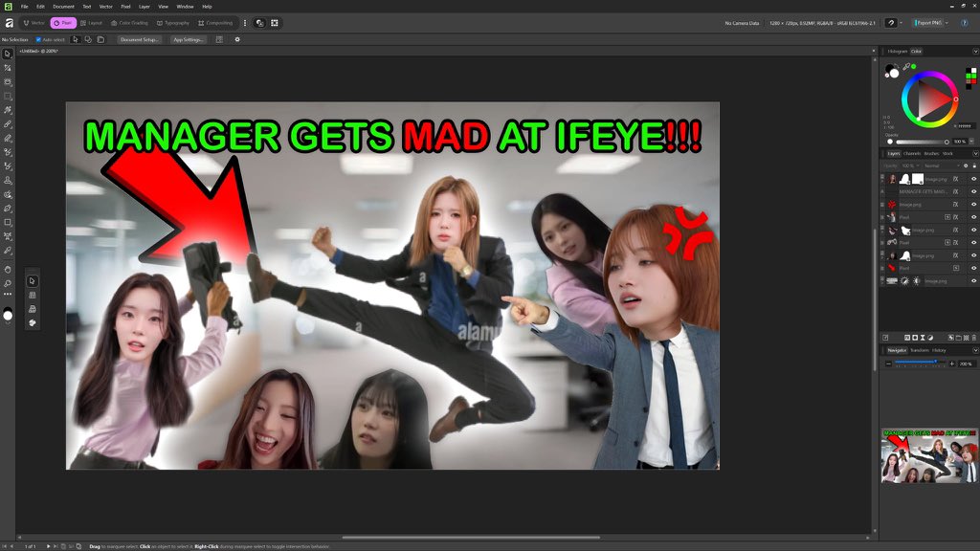Select the Rectangular Marquee tool
980x551 pixels.
8,97
